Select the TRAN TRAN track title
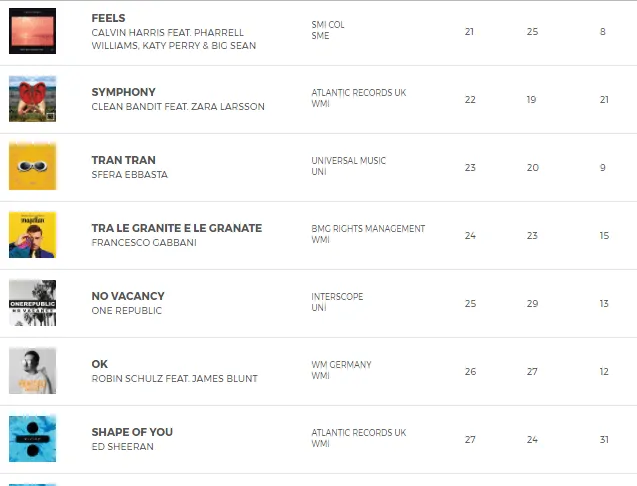The height and width of the screenshot is (486, 637). pyautogui.click(x=123, y=160)
